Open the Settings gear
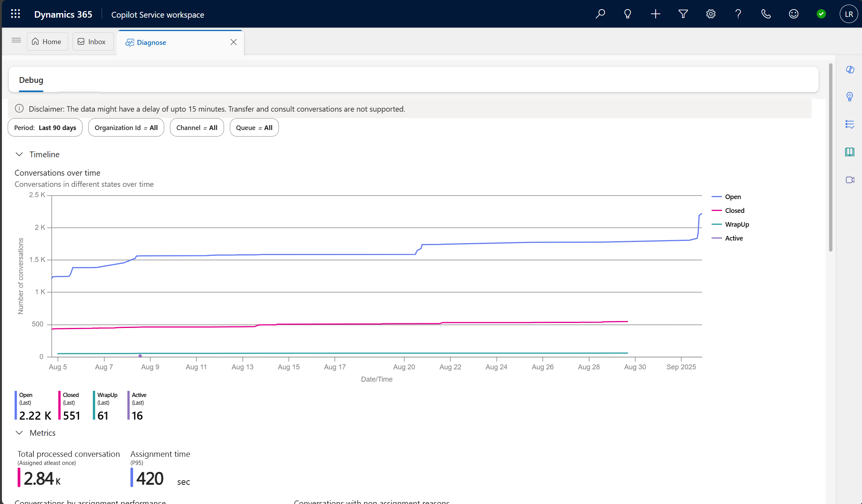This screenshot has width=862, height=504. [711, 14]
